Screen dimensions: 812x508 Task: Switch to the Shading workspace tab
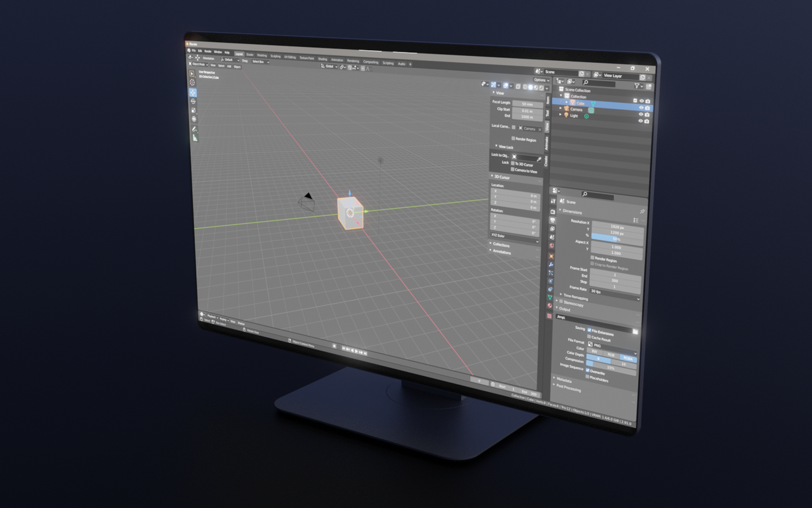tap(322, 59)
